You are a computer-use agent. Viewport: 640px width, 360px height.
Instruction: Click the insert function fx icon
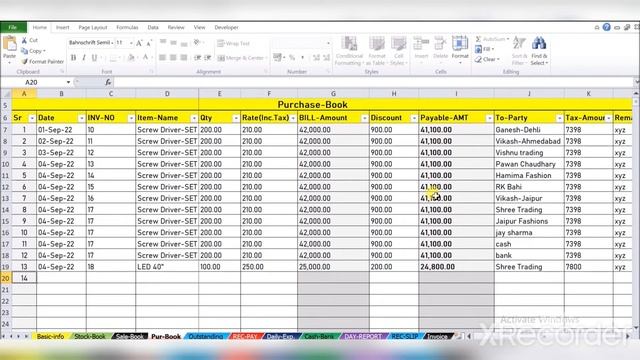click(x=108, y=82)
